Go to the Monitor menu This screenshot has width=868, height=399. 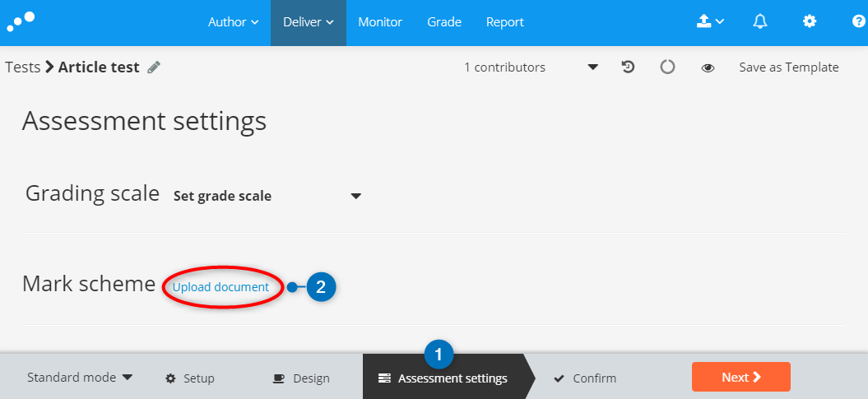[x=380, y=22]
